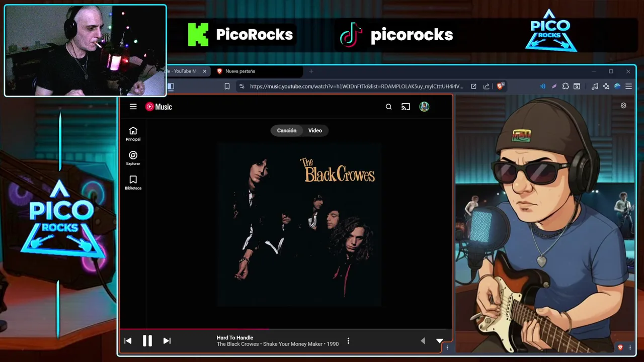Open The Black Crowes artist link
644x362 pixels.
[237, 344]
